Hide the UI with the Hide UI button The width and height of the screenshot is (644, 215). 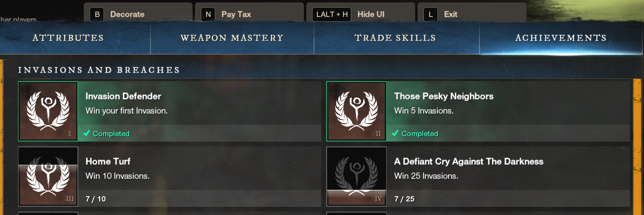(x=360, y=13)
